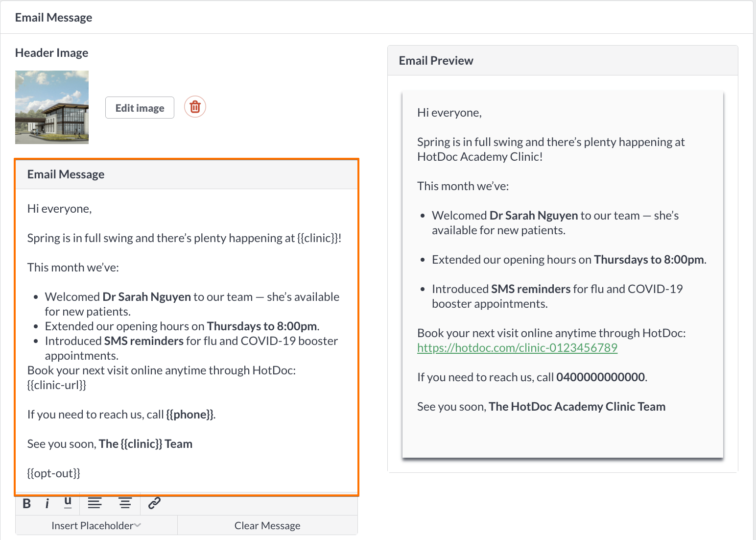Click the 'Hi everyone,' line in the editor
756x540 pixels.
point(60,209)
